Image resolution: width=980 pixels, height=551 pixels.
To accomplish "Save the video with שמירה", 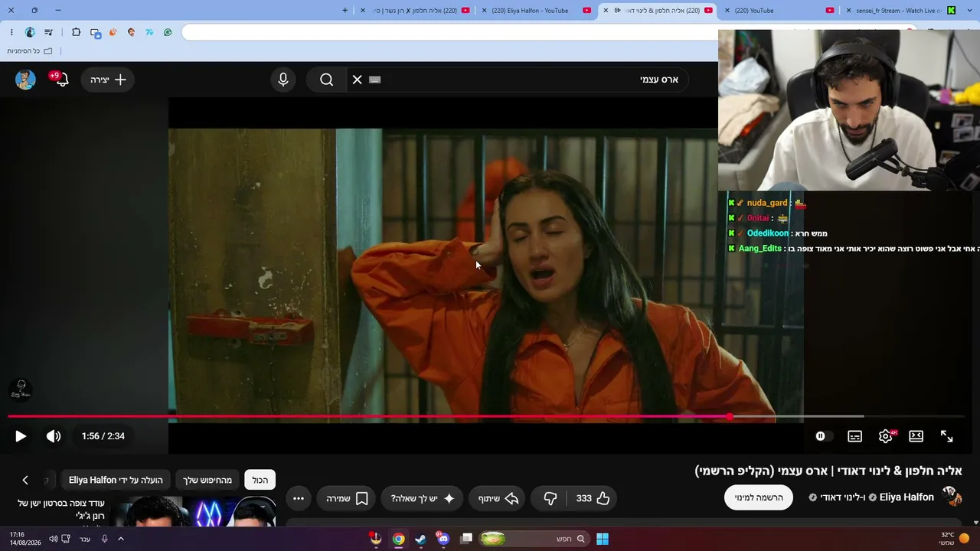I will point(347,498).
